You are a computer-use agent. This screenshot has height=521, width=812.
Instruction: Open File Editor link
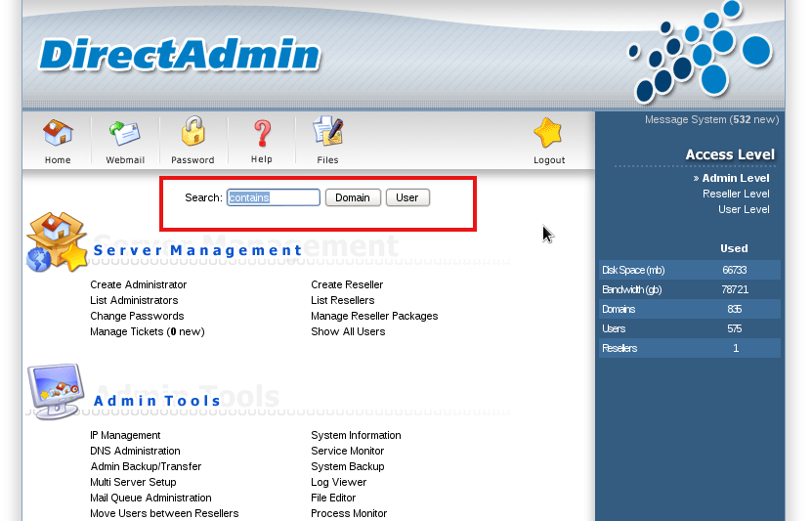click(333, 498)
